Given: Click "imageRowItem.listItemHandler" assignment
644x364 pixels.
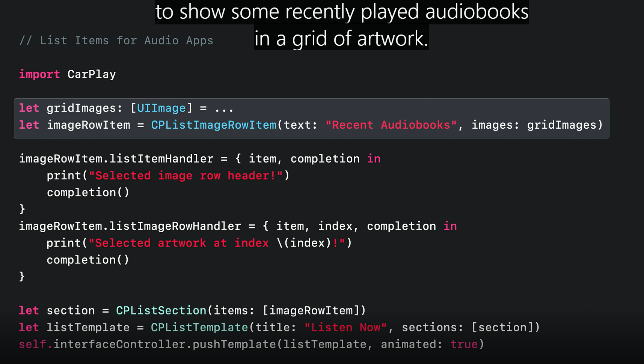Looking at the screenshot, I should tap(116, 159).
